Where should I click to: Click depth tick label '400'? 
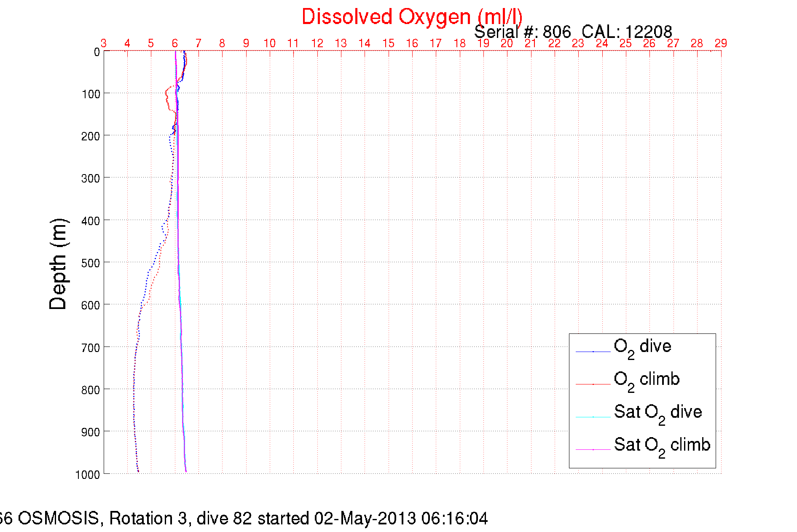91,221
